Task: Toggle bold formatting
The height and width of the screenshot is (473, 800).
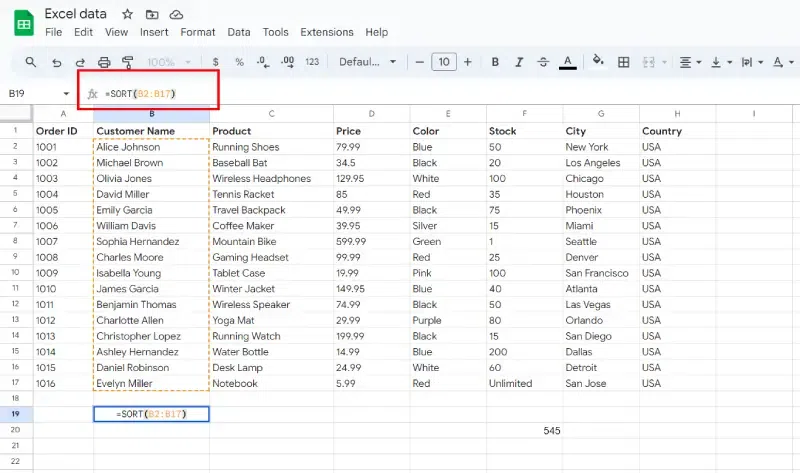Action: pyautogui.click(x=495, y=62)
